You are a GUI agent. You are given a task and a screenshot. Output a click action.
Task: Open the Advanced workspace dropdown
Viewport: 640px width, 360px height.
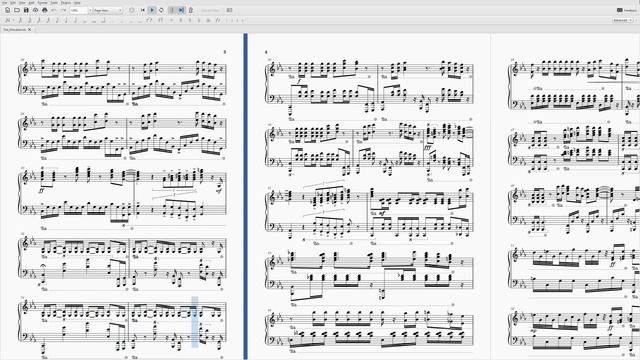622,20
